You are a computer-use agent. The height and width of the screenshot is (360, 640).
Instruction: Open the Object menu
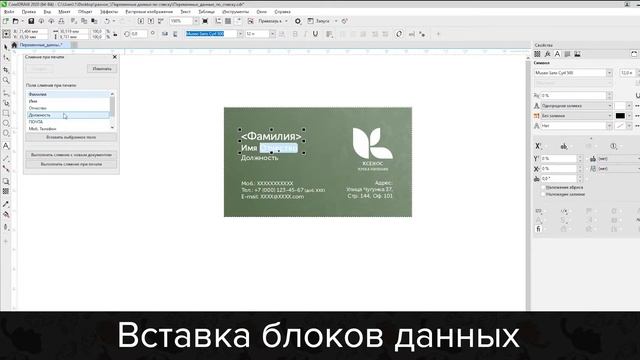pyautogui.click(x=85, y=12)
